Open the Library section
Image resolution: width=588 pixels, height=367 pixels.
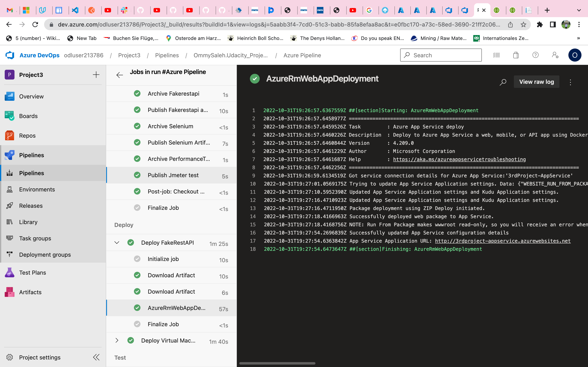pyautogui.click(x=28, y=222)
